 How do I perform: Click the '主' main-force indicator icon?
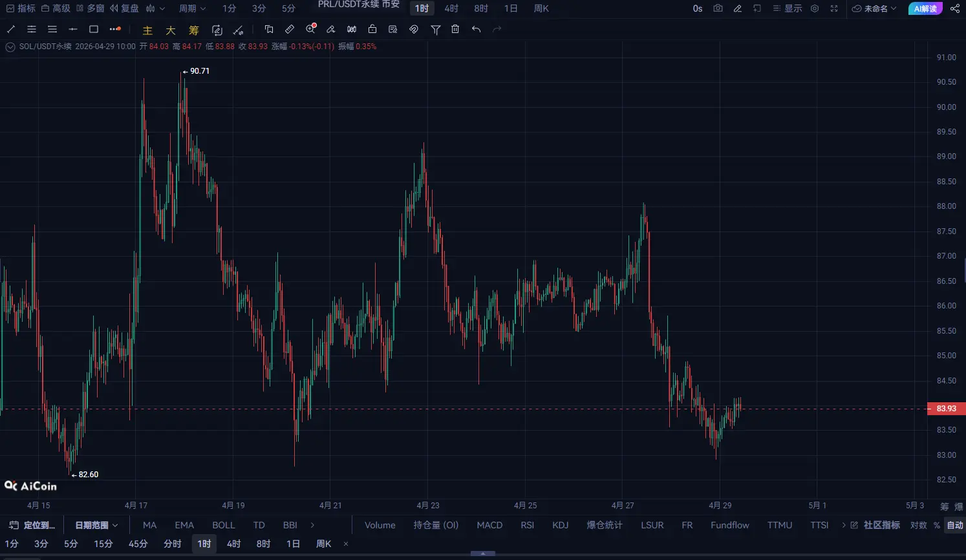click(x=147, y=30)
